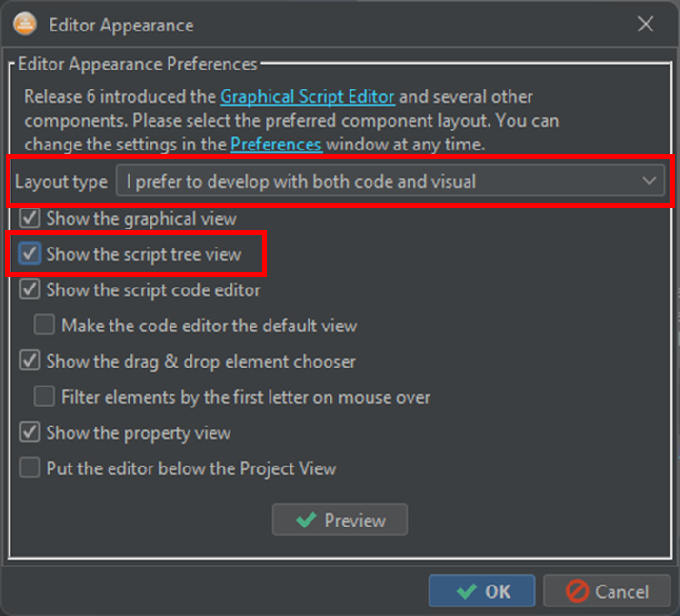Enable Filter elements by the first letter
This screenshot has width=680, height=616.
[x=45, y=397]
